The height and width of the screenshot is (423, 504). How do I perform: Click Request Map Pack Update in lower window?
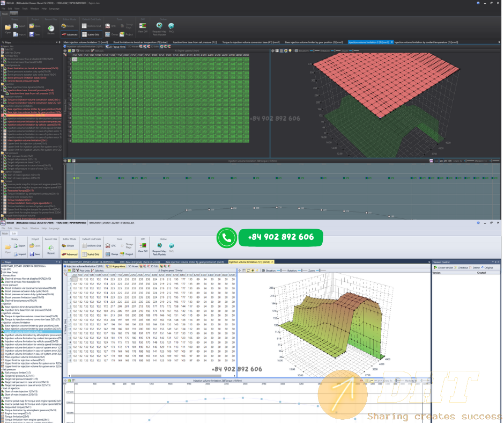tap(159, 250)
